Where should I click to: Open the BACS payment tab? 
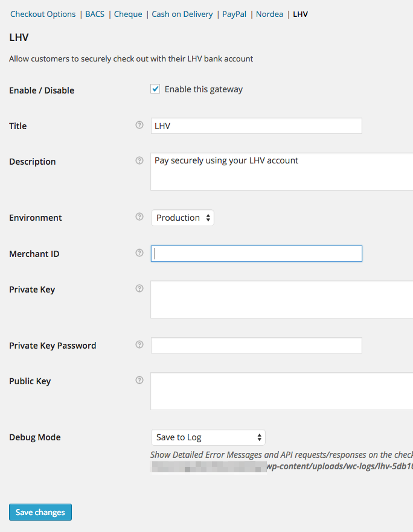coord(95,14)
